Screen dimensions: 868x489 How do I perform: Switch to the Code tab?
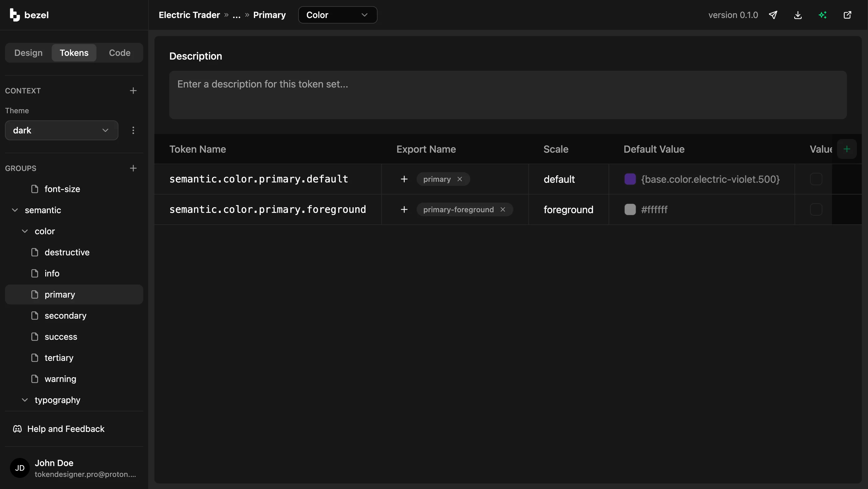coord(120,53)
